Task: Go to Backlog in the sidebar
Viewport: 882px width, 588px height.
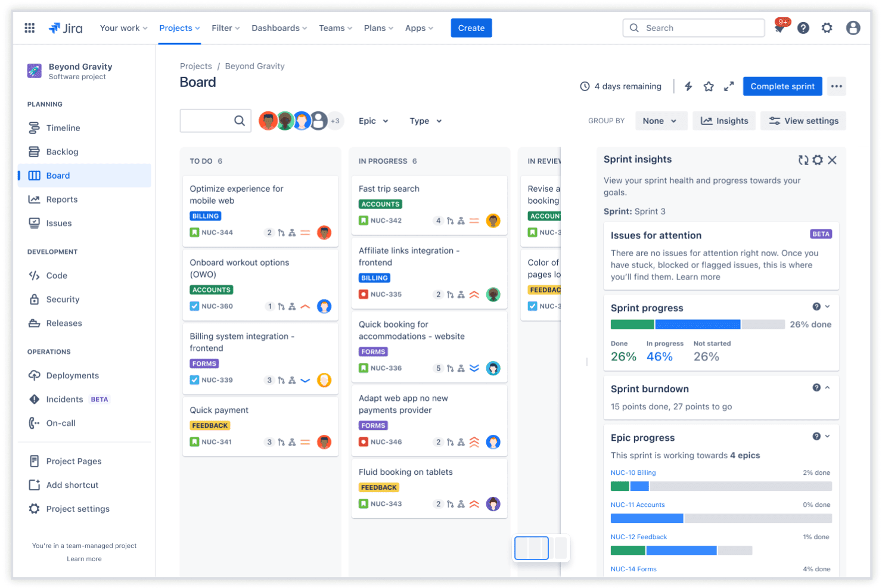Action: [x=84, y=152]
